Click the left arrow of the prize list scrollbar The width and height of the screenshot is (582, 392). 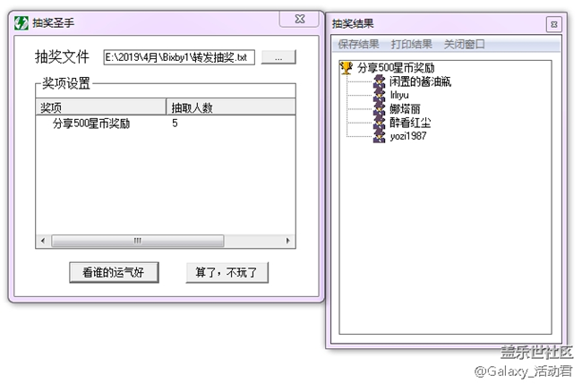click(43, 241)
